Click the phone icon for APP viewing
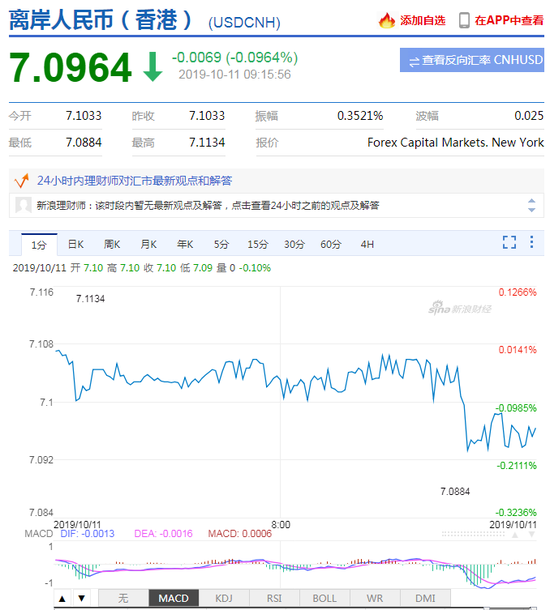550x610 pixels. point(464,20)
